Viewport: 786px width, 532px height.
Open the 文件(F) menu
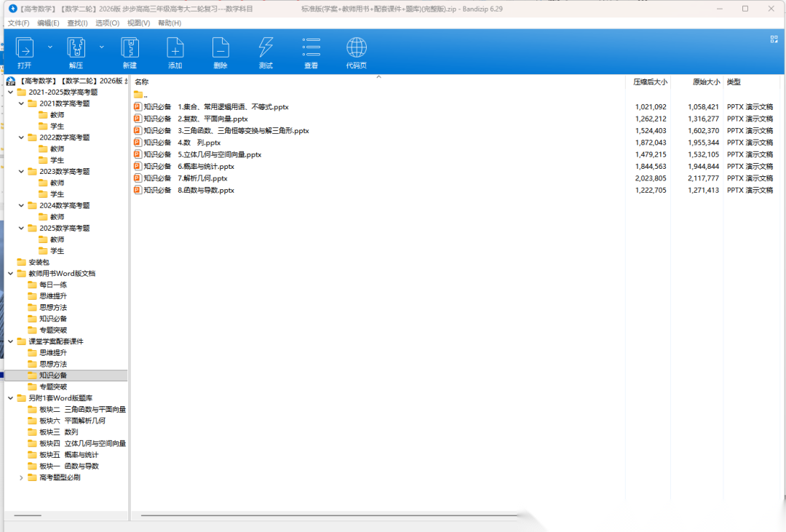click(19, 23)
